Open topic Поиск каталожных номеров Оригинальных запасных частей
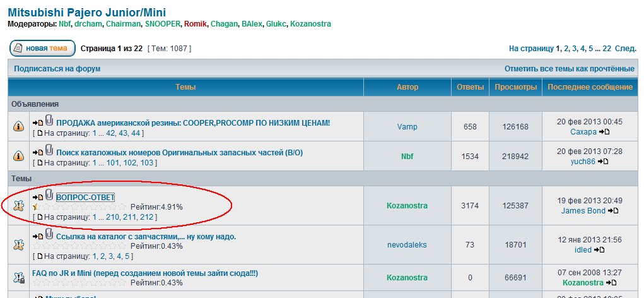 [x=180, y=153]
